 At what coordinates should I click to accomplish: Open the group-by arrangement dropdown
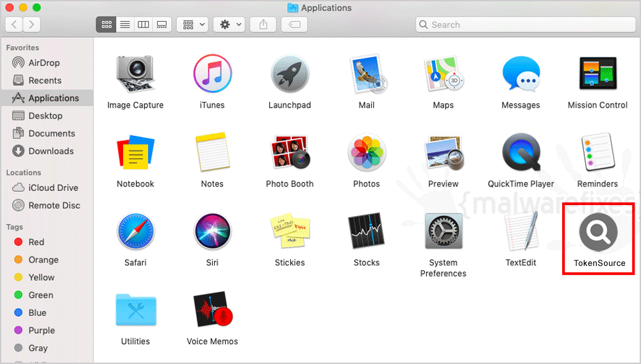click(192, 24)
